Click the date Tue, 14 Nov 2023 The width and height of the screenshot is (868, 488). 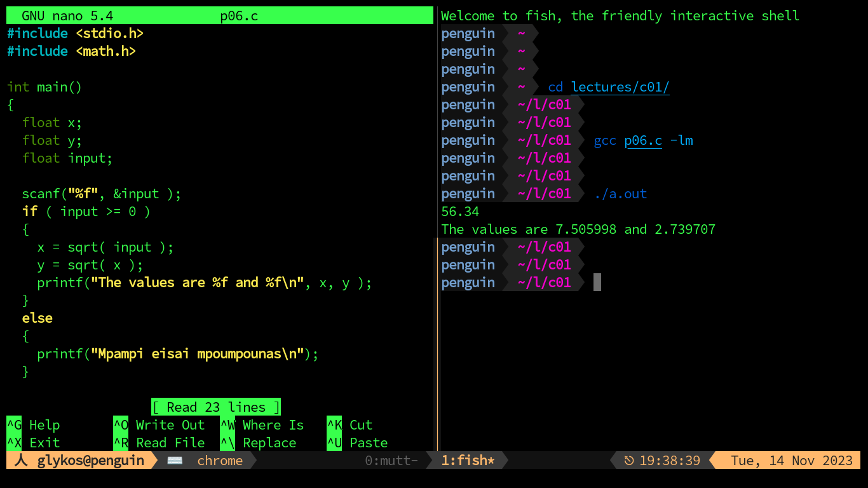[791, 461]
